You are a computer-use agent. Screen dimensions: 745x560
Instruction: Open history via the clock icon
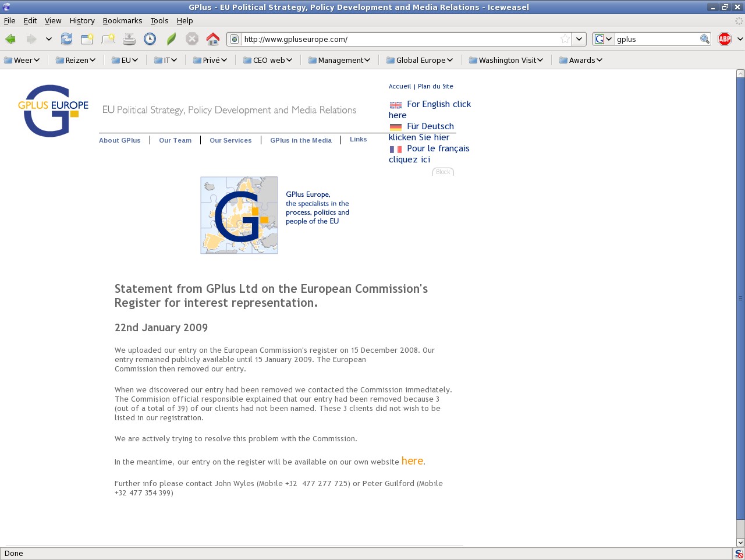[x=150, y=39]
